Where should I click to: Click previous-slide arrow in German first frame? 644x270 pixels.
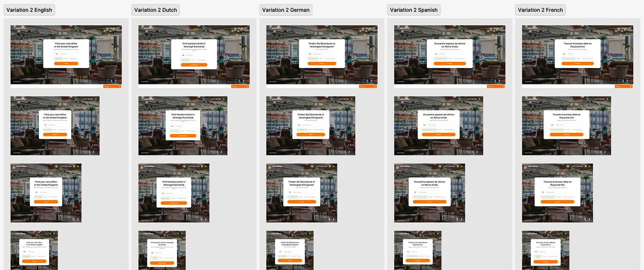367,81
